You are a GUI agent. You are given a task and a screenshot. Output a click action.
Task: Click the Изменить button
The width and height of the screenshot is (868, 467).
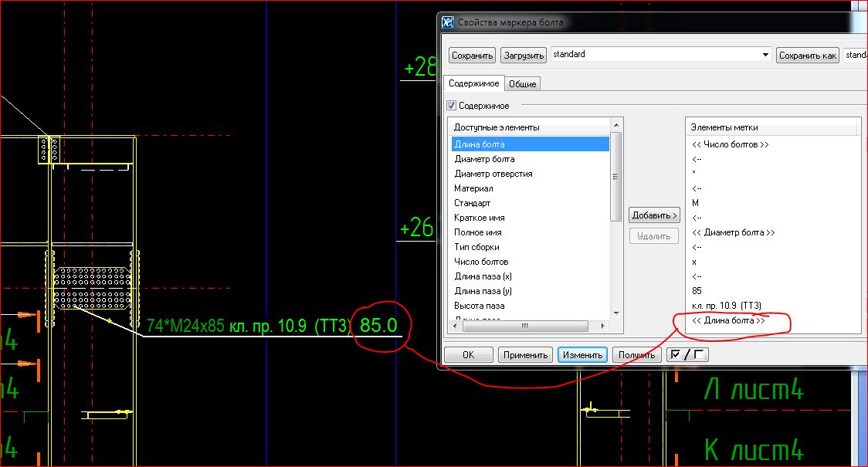581,355
